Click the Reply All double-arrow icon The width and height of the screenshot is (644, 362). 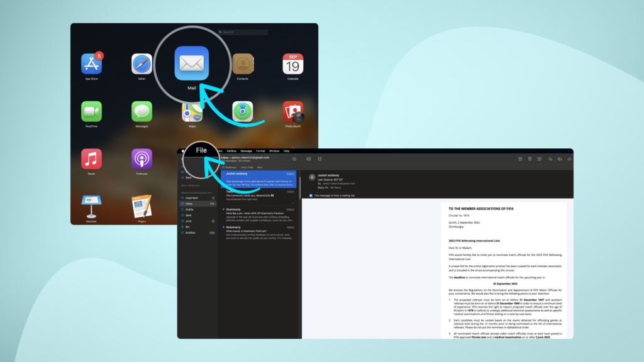[x=560, y=159]
